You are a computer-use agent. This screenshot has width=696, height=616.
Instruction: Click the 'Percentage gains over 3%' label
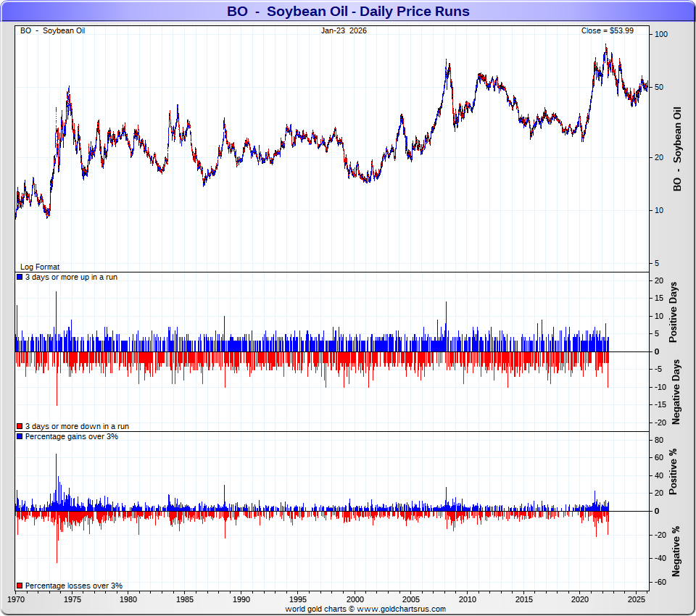(72, 436)
